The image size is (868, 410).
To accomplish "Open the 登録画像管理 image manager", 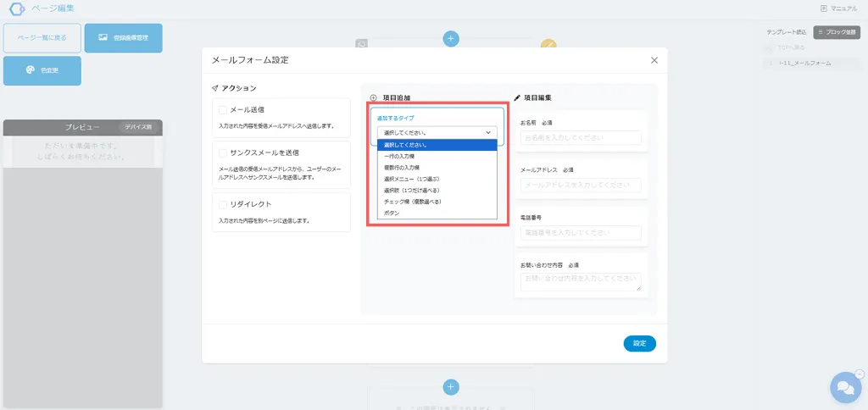I will [123, 38].
